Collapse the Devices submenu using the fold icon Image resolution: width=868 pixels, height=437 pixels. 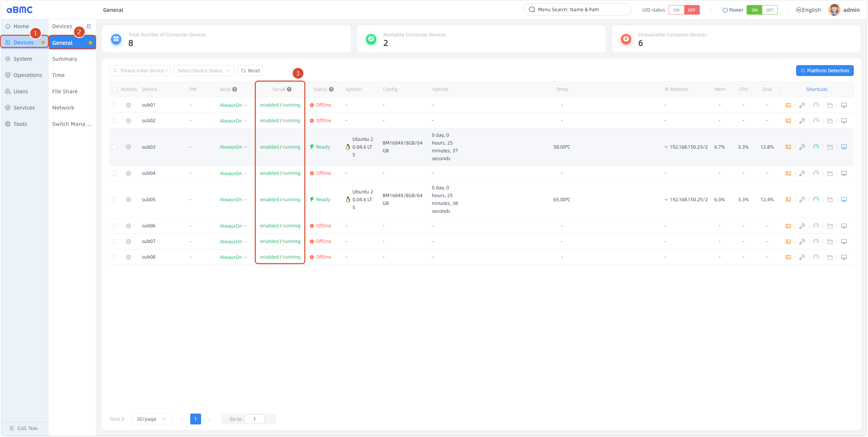point(89,26)
